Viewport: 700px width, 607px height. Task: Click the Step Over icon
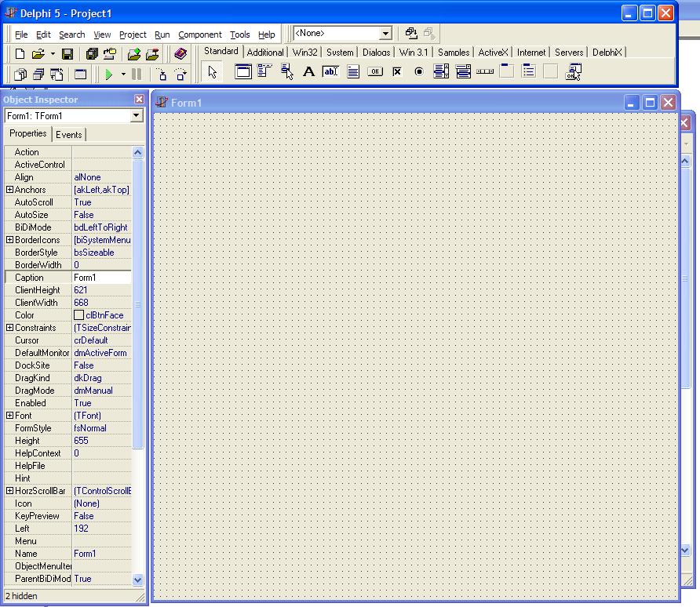pyautogui.click(x=180, y=74)
